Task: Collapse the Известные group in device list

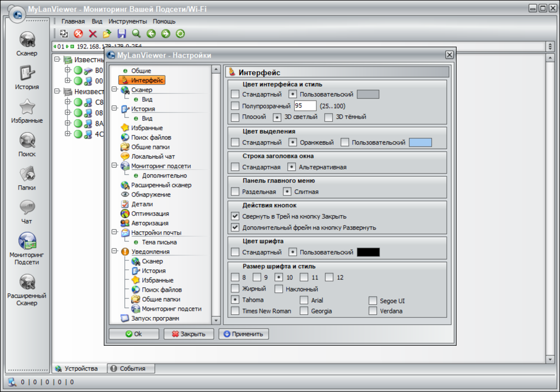Action: point(57,59)
